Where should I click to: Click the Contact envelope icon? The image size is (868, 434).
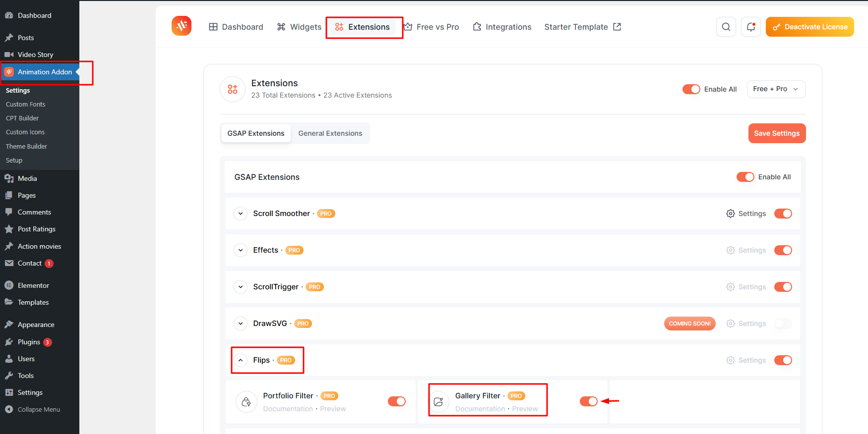(x=9, y=263)
